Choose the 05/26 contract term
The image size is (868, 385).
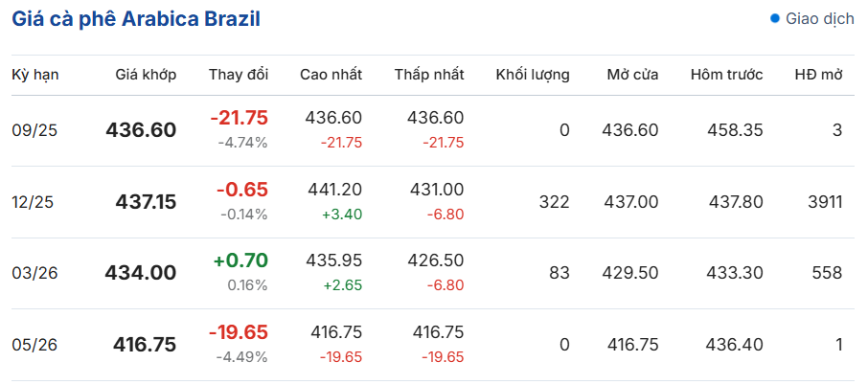[34, 345]
